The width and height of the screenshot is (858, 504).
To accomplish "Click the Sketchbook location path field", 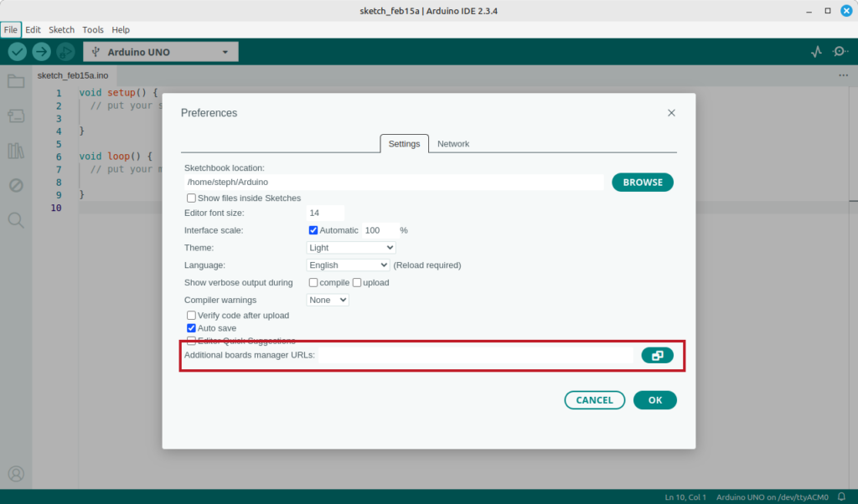I will [x=394, y=182].
